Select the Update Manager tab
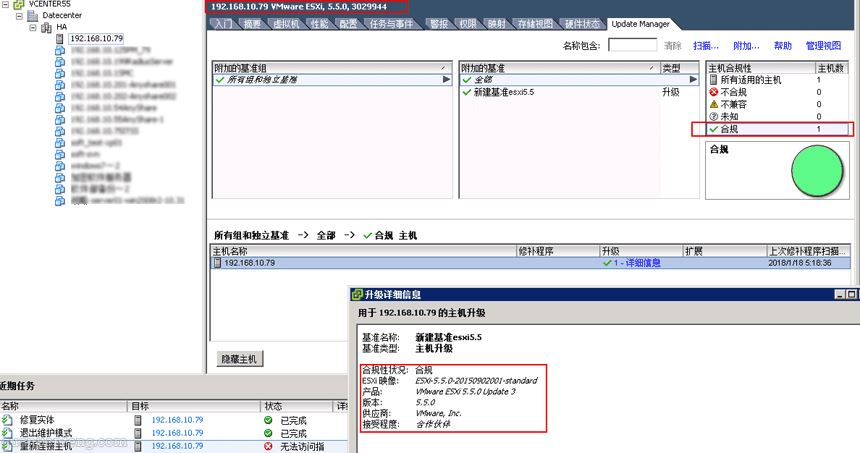Screen dimensions: 860x453 tap(641, 24)
